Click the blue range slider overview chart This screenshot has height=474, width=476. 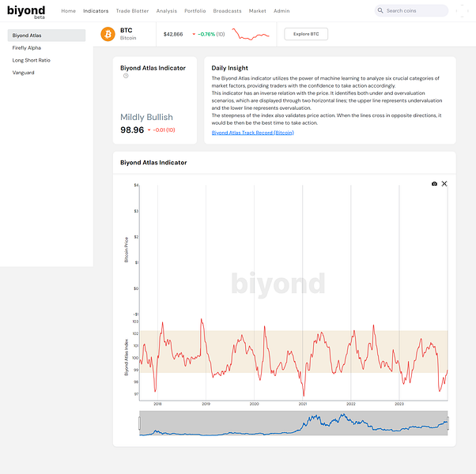coord(293,423)
